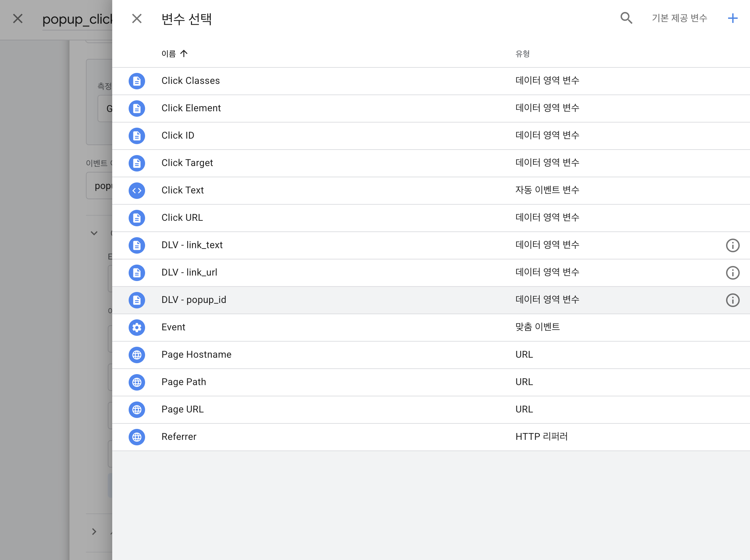Image resolution: width=750 pixels, height=560 pixels.
Task: Click the plus icon to add variable
Action: pyautogui.click(x=733, y=18)
